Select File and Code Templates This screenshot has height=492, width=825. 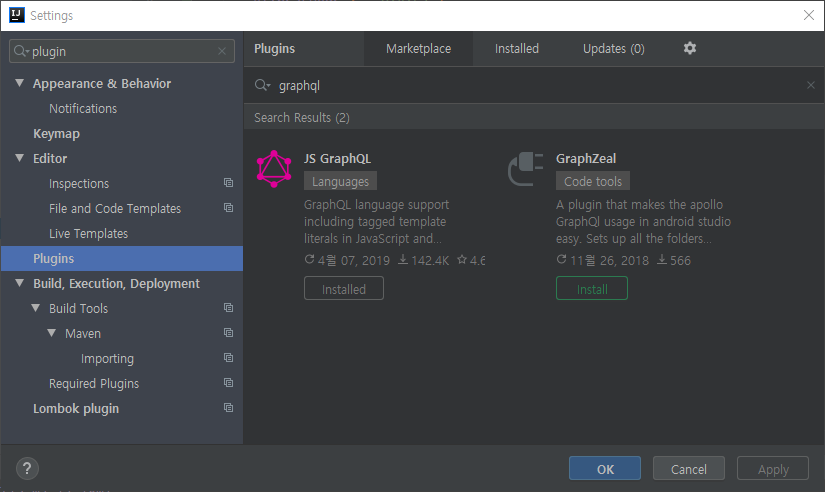click(115, 208)
